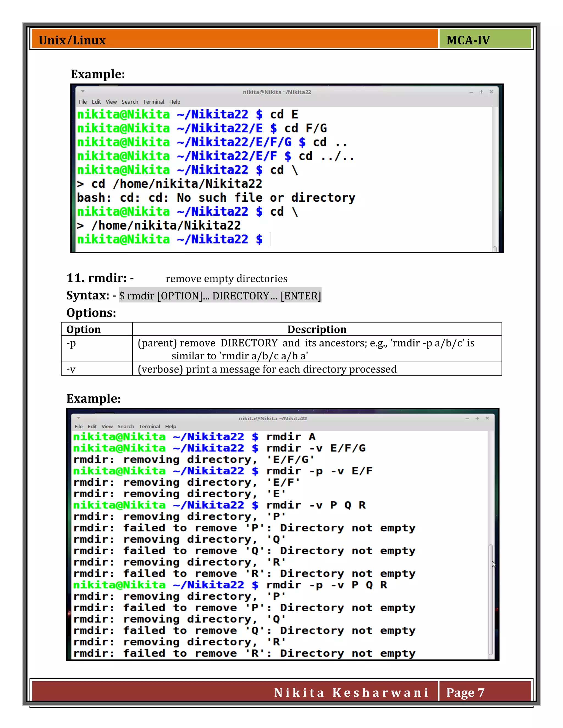The width and height of the screenshot is (563, 728).
Task: Click 'bash: cd: cd: No such file or directory' line
Action: [x=216, y=198]
